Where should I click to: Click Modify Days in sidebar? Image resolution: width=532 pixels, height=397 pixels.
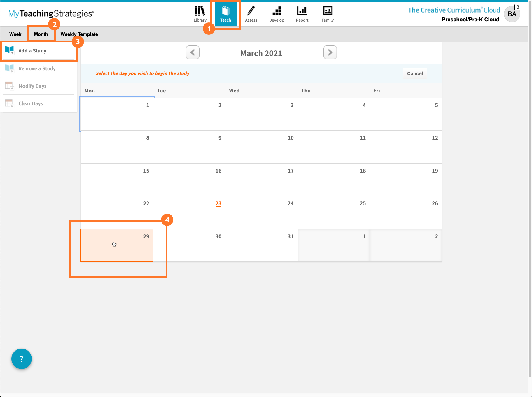(32, 86)
